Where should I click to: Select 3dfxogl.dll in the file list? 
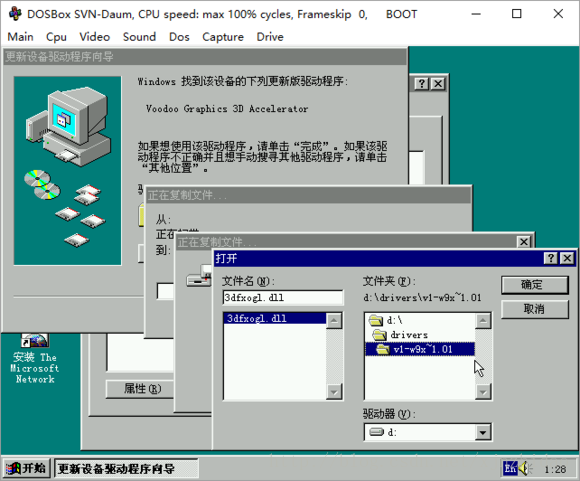(274, 319)
